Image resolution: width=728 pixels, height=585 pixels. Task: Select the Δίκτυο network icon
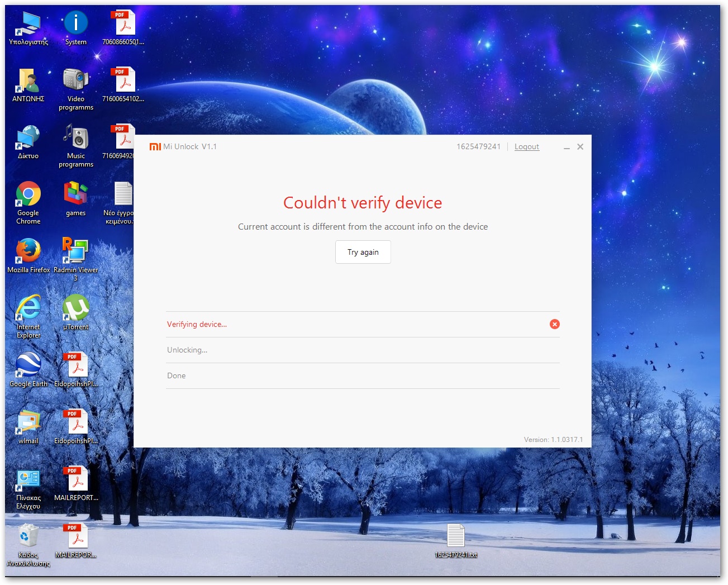28,142
